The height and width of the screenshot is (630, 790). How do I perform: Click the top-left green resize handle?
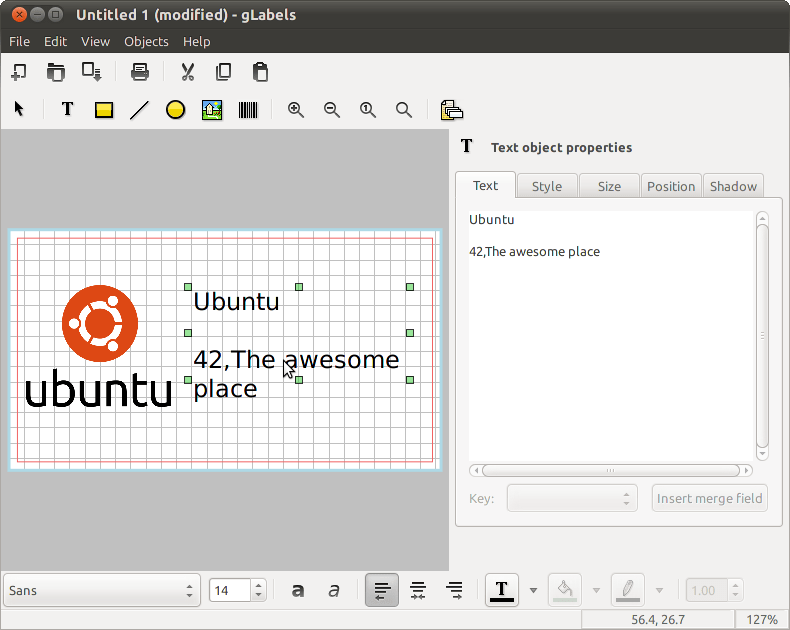point(188,287)
